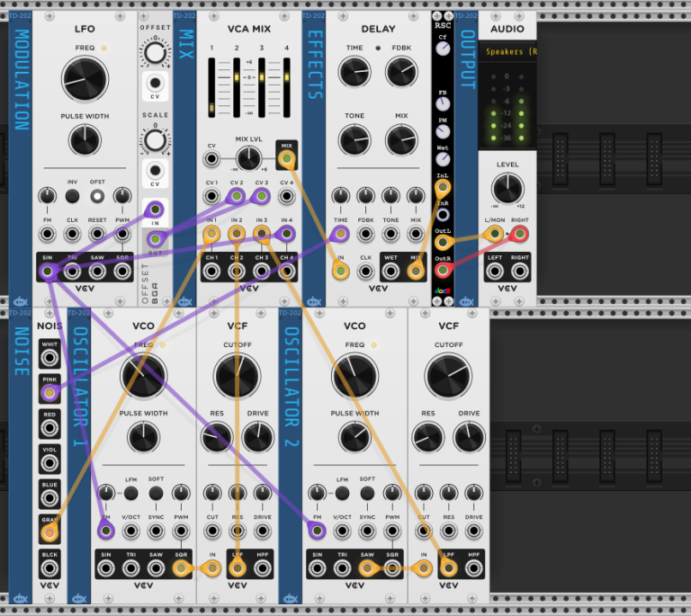Toggle Oscillator 2 VCO LFM button

tap(343, 493)
